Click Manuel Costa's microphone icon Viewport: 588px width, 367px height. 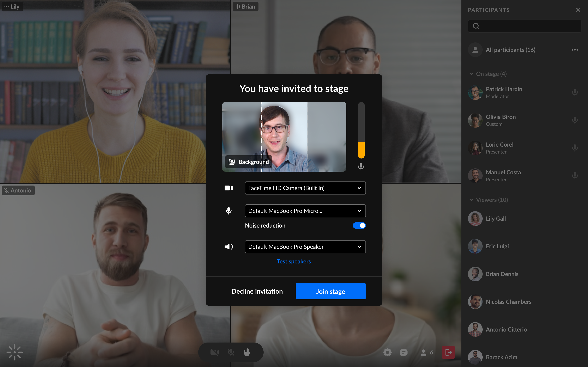pyautogui.click(x=575, y=176)
